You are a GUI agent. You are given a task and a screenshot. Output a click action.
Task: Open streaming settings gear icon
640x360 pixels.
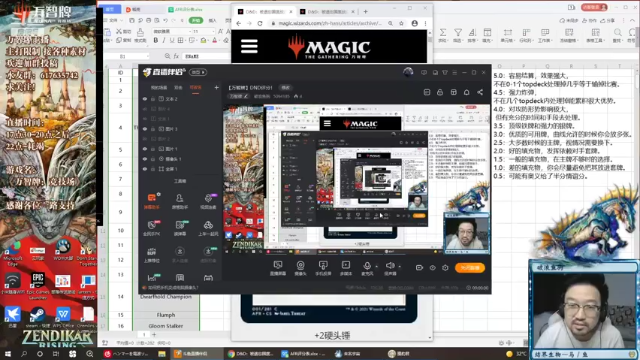coord(445,268)
